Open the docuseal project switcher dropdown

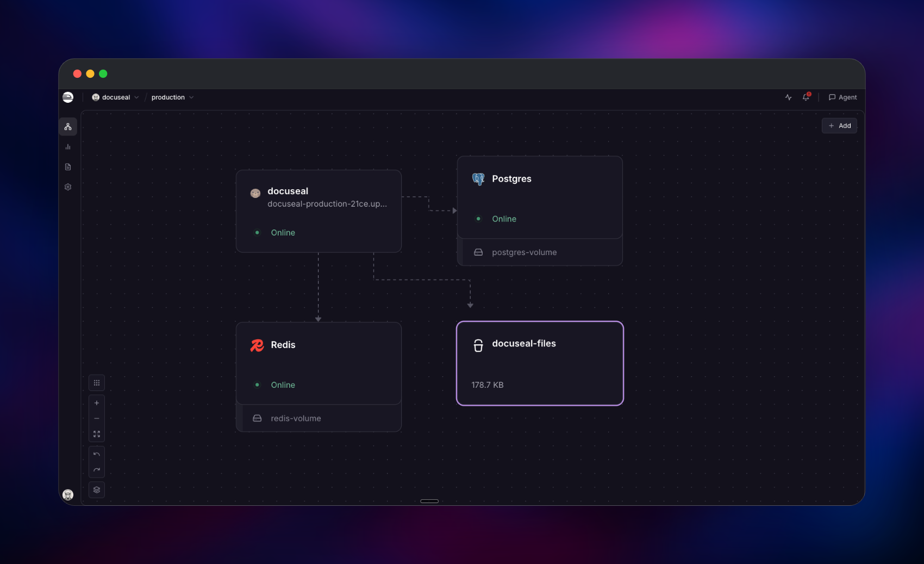tap(115, 97)
